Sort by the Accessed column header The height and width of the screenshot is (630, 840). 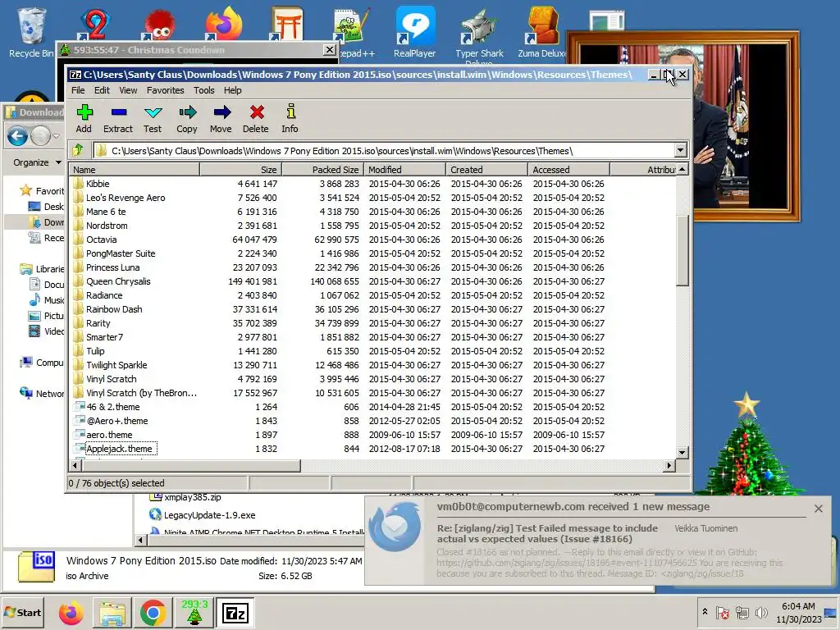coord(568,169)
